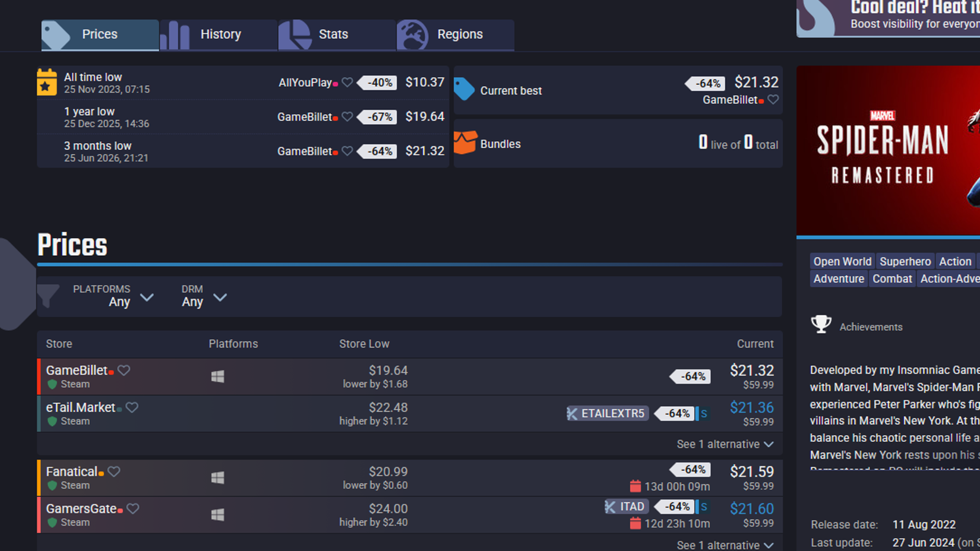Click the Achievements trophy icon

coord(821,324)
